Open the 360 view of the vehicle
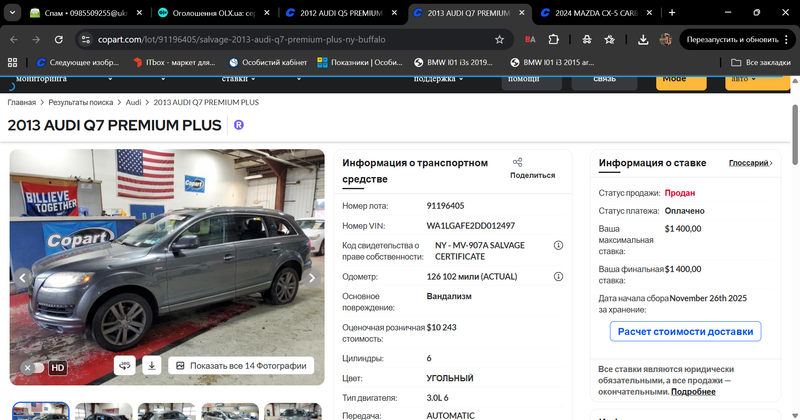Viewport: 800px width, 420px height. pyautogui.click(x=124, y=365)
